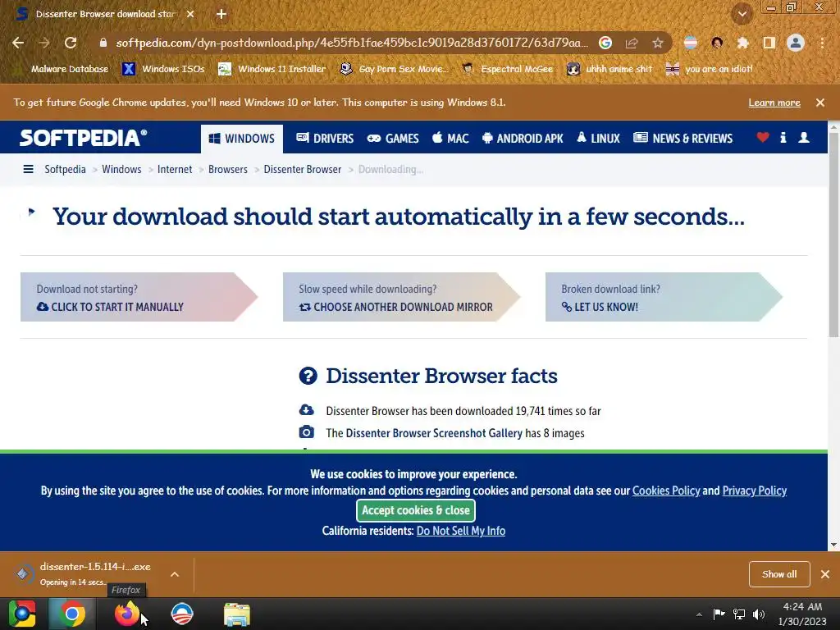This screenshot has height=630, width=840.
Task: Open the Softpedia breadcrumb
Action: [65, 169]
